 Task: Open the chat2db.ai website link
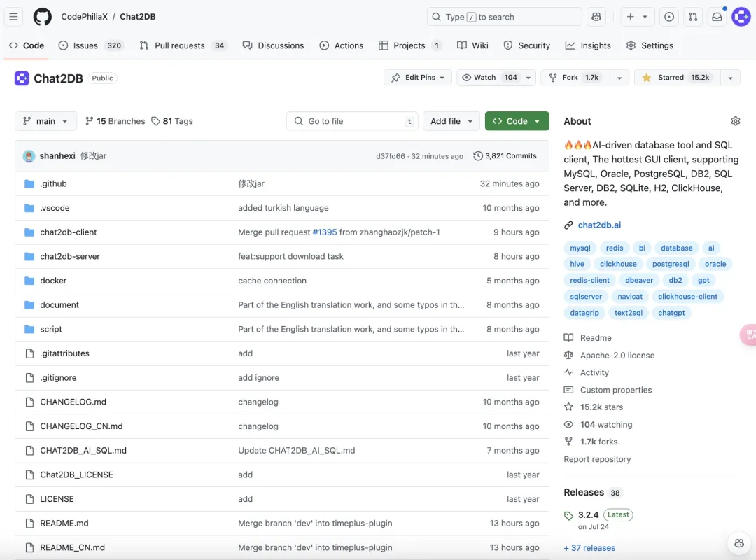[x=599, y=225]
